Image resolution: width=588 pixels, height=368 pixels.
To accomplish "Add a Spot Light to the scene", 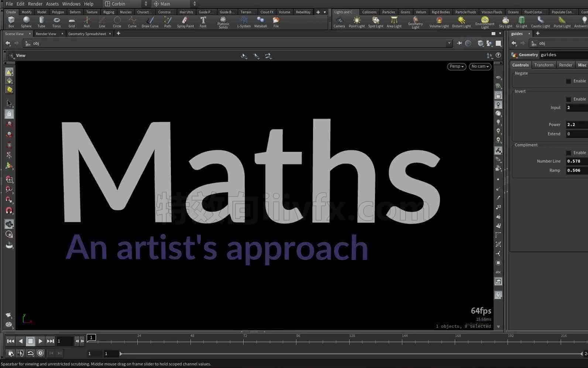I will (376, 22).
